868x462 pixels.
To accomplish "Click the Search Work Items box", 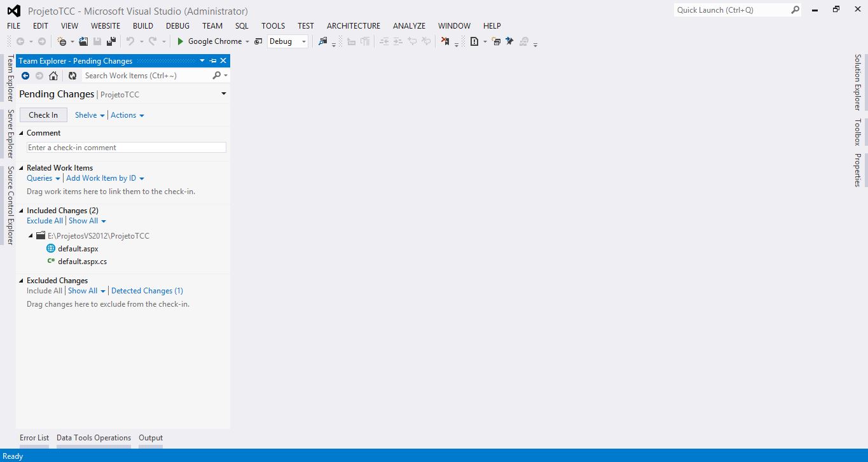I will pos(146,76).
